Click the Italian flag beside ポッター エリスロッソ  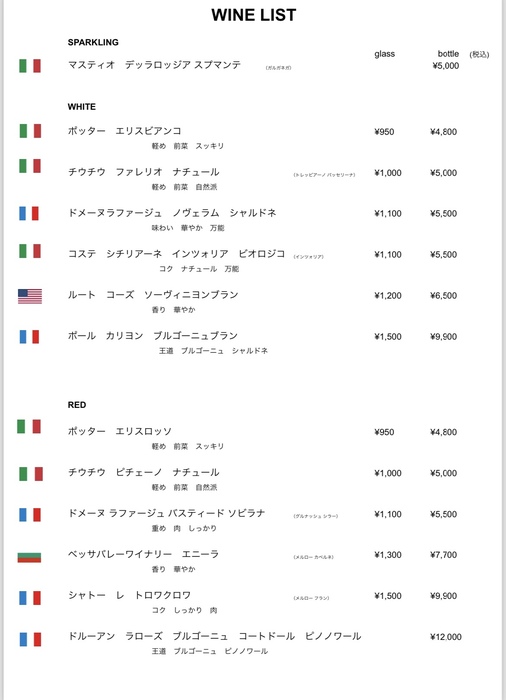[x=29, y=426]
